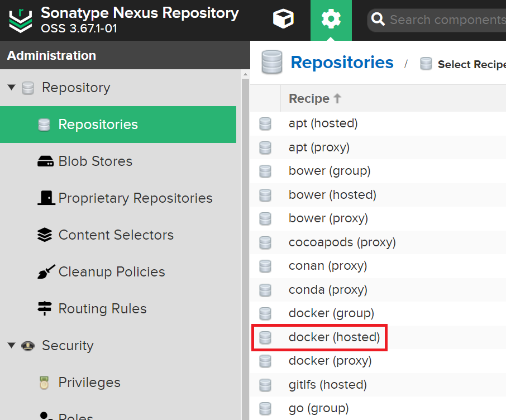Collapse the Security tree section
This screenshot has width=506, height=420.
pos(12,345)
